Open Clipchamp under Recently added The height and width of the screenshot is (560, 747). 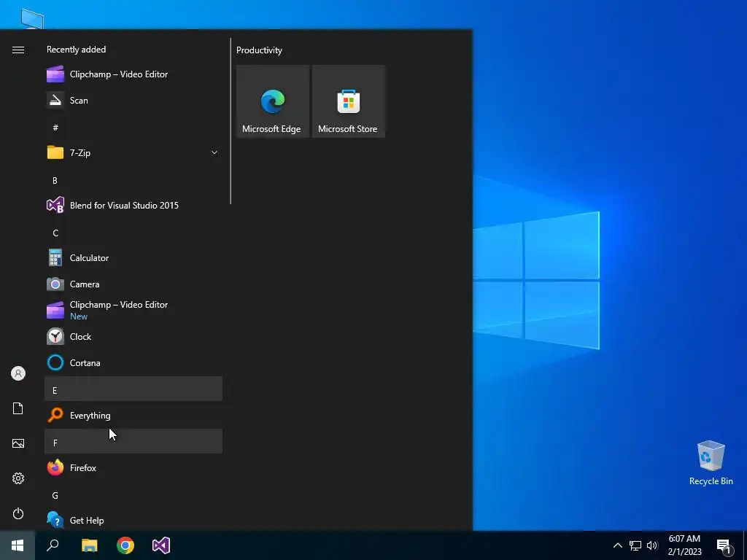pyautogui.click(x=133, y=74)
